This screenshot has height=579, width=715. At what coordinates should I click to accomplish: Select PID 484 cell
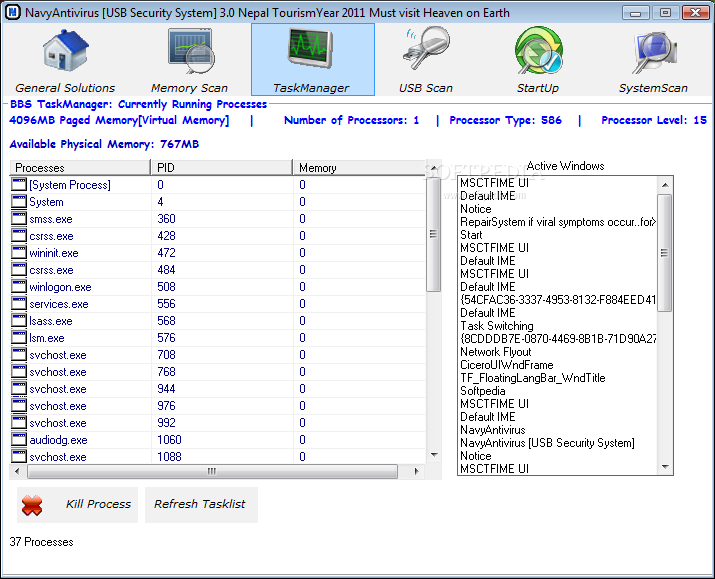click(166, 270)
